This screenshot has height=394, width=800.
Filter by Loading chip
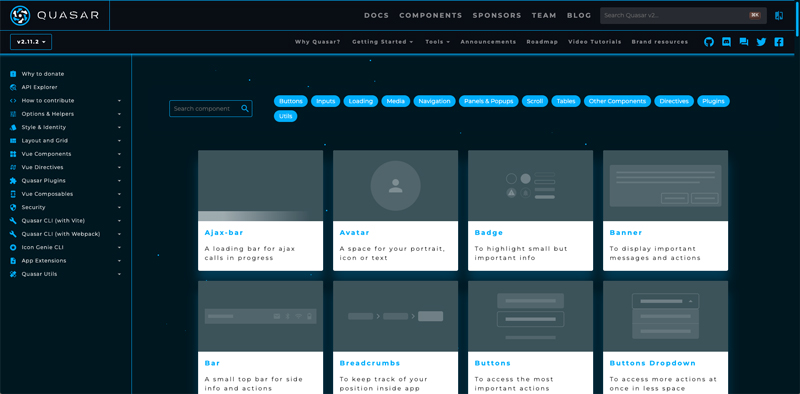click(x=361, y=101)
